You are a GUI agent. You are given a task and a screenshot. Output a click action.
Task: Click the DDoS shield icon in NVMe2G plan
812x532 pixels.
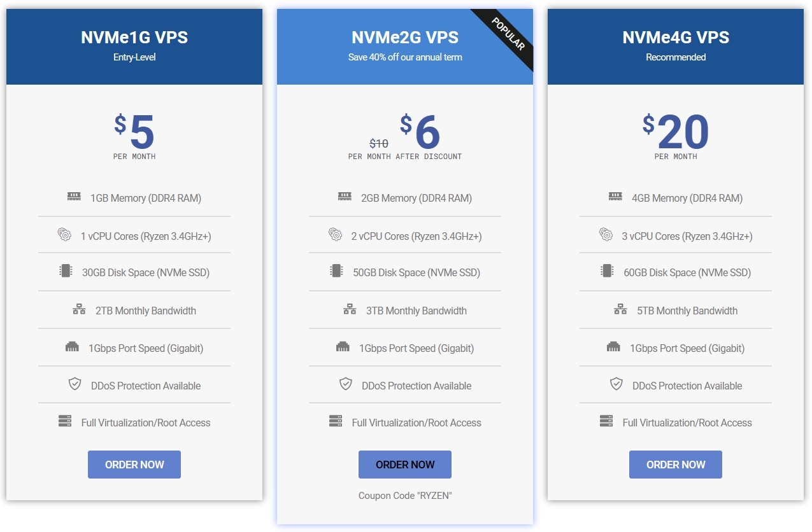pos(346,384)
